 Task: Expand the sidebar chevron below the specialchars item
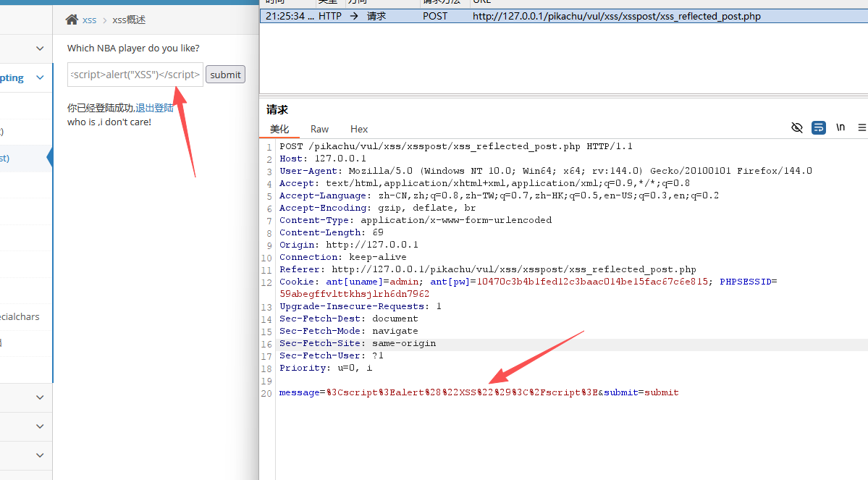(40, 397)
